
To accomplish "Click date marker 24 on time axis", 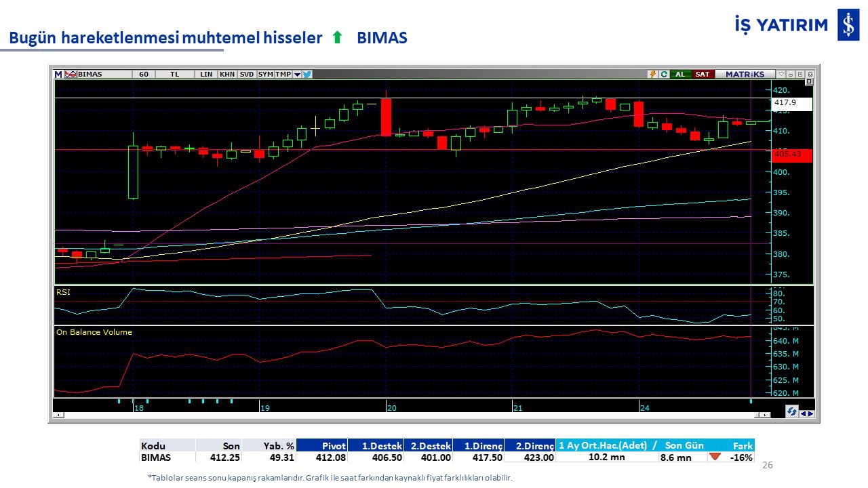I will coord(645,408).
